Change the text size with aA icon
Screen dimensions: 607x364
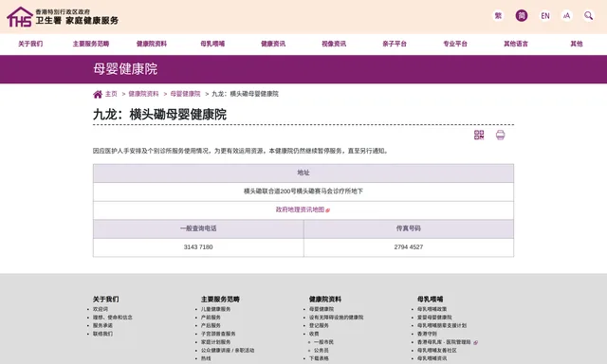pos(567,15)
